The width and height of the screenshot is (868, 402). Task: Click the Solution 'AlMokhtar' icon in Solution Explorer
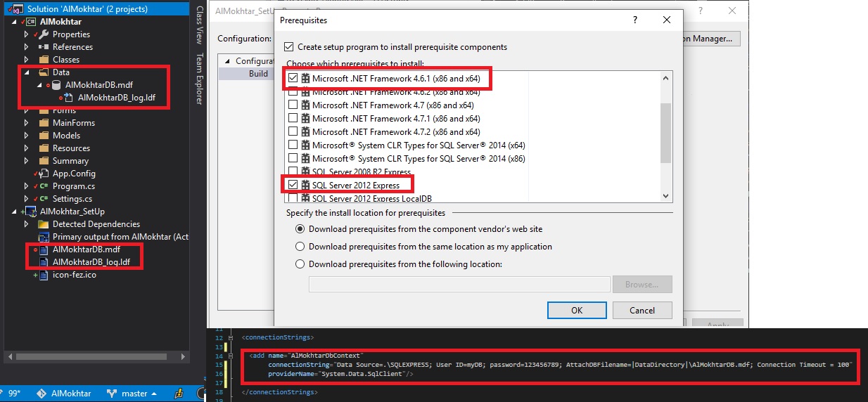[x=18, y=9]
